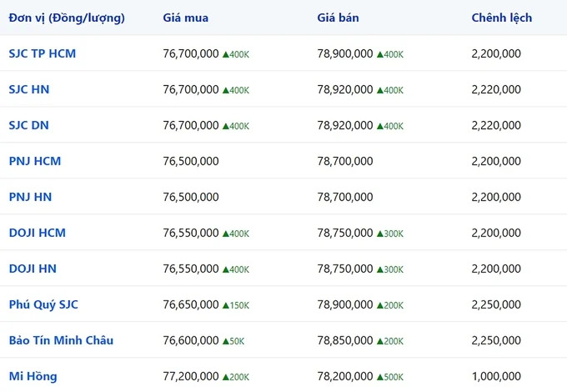Select SJC TP HCM difference 2,200,000
This screenshot has width=567, height=392.
(x=496, y=53)
